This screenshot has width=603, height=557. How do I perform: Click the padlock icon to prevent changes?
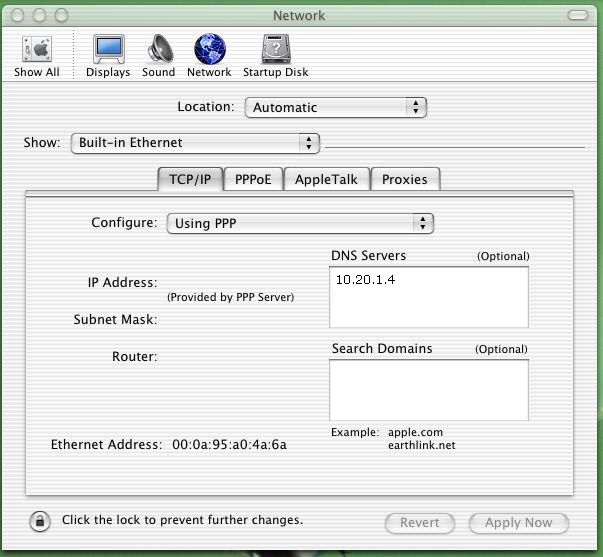pyautogui.click(x=40, y=521)
